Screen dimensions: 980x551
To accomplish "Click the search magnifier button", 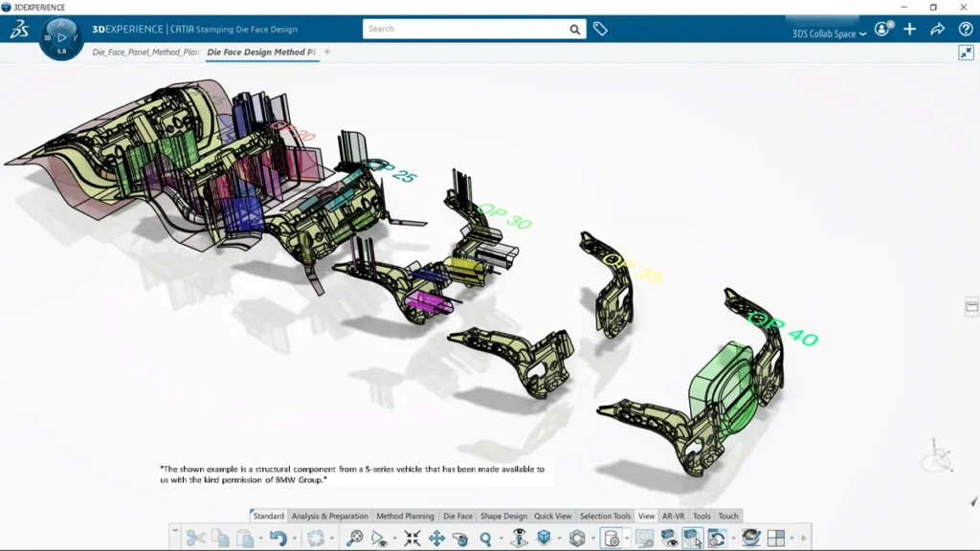I will tap(575, 30).
